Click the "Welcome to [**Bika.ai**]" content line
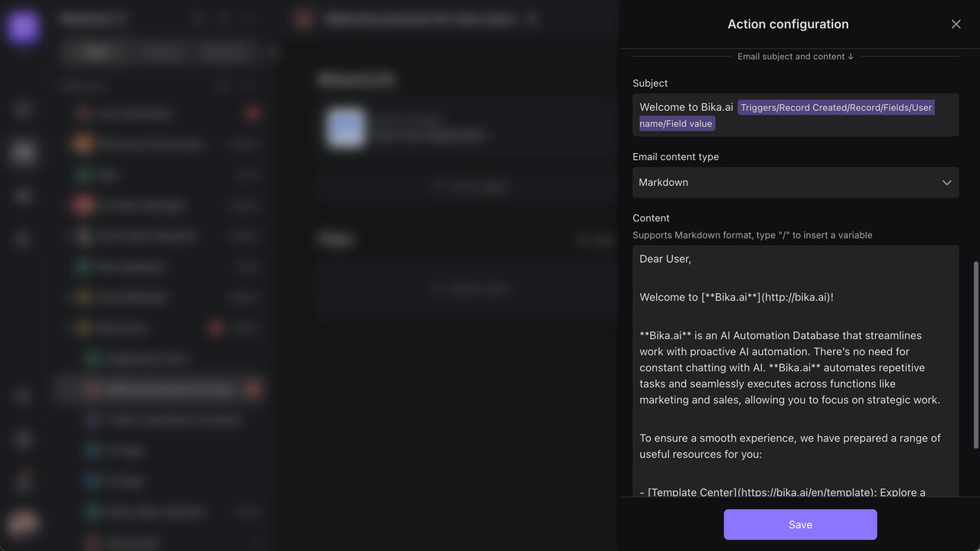The width and height of the screenshot is (980, 551). coord(737,298)
